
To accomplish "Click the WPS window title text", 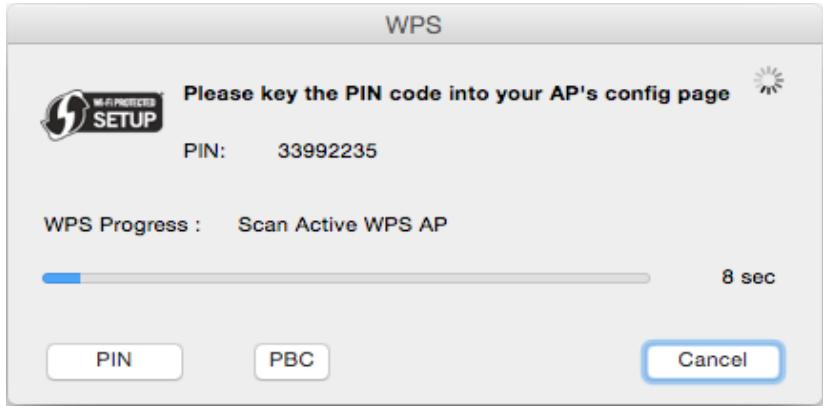I will [x=414, y=26].
